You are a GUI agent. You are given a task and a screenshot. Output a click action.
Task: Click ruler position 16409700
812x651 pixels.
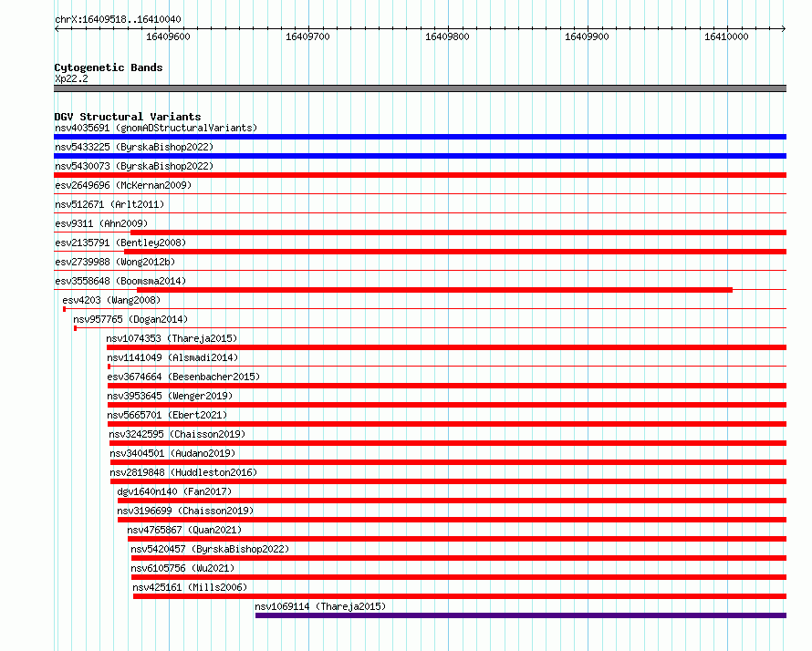[x=307, y=36]
